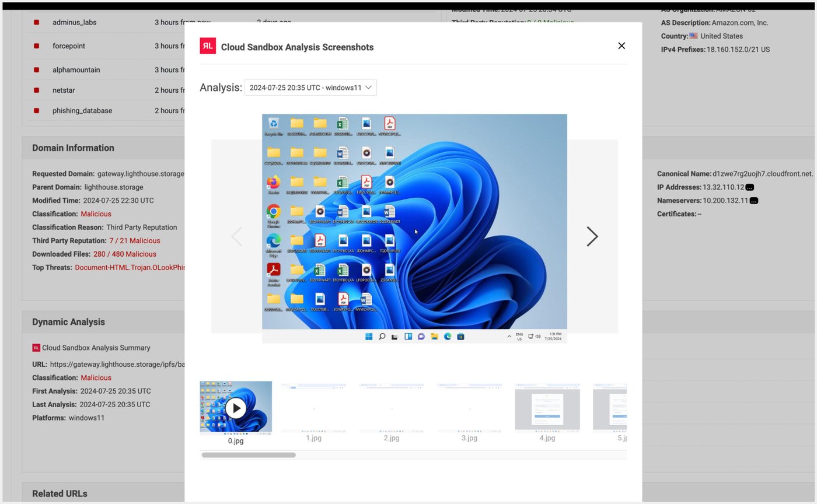
Task: Click the Dynamic Analysis section header
Action: 68,322
